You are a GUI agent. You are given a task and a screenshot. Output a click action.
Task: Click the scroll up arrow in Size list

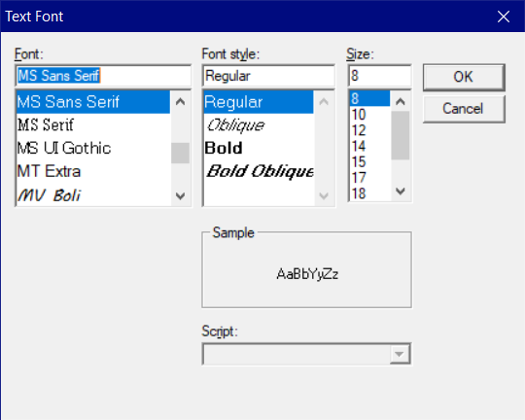401,101
